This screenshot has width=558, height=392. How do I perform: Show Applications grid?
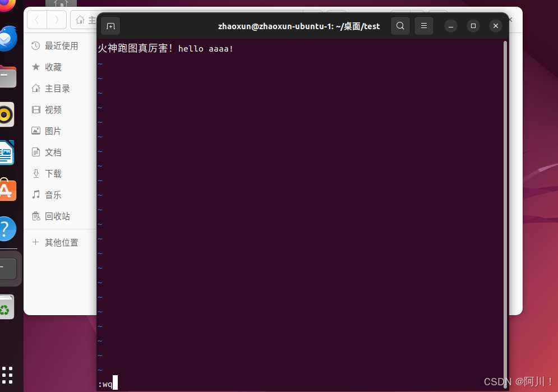coord(7,375)
